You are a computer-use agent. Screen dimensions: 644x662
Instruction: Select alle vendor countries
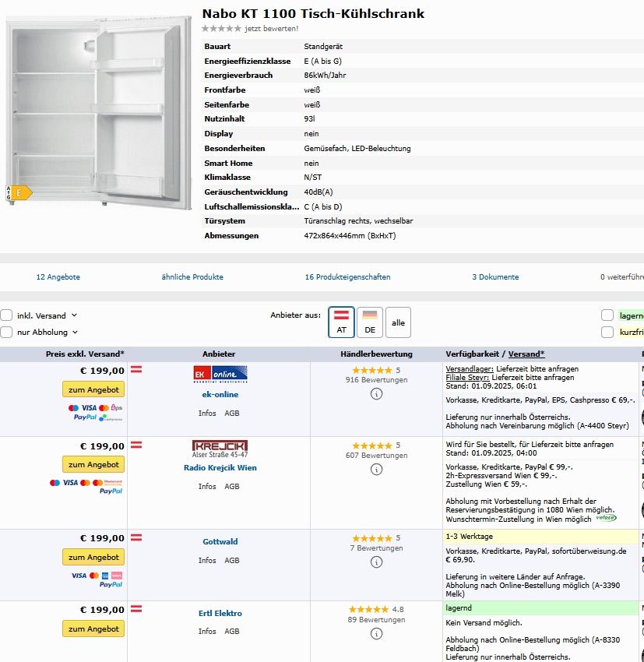(398, 322)
